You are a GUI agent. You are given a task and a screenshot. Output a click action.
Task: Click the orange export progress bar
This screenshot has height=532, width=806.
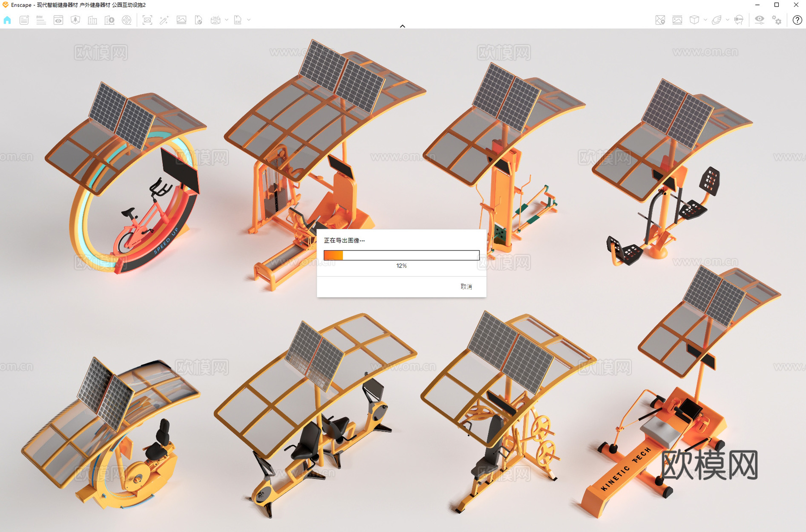pyautogui.click(x=402, y=255)
